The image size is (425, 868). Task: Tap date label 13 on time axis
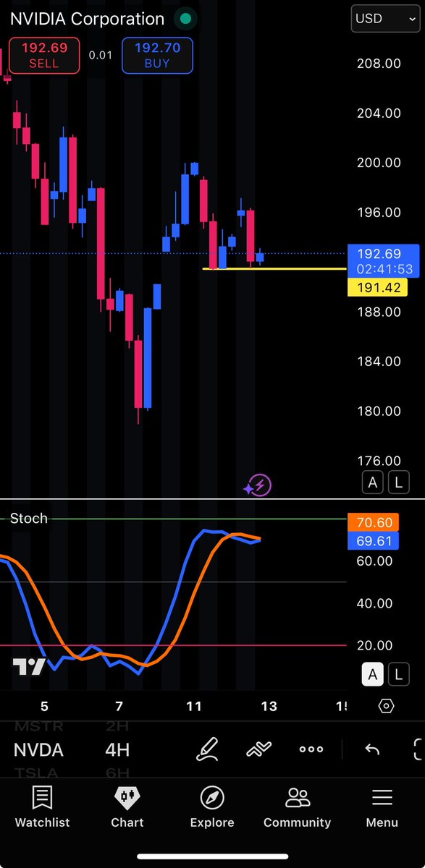point(269,707)
